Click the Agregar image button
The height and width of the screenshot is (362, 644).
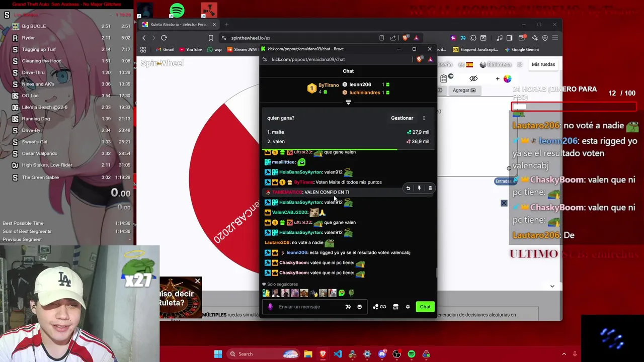click(464, 90)
